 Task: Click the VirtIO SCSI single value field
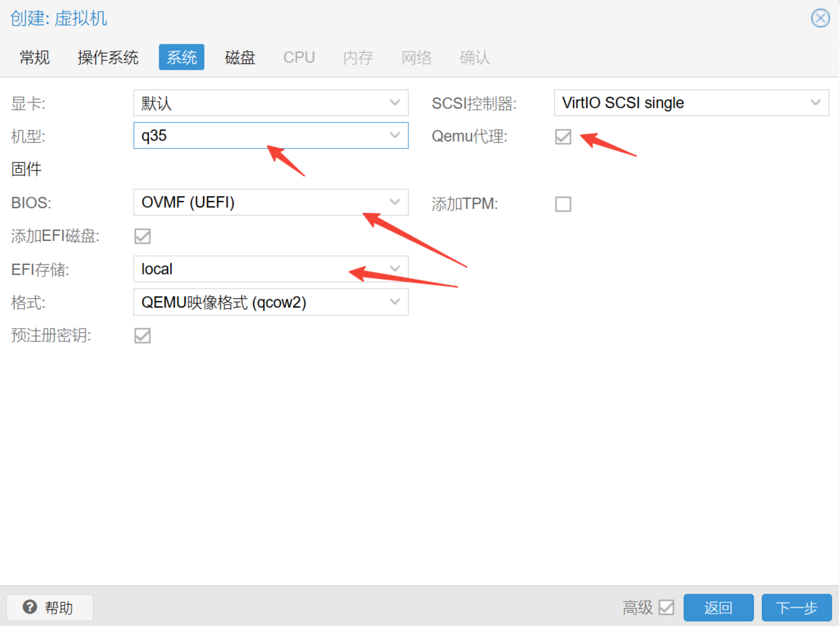click(691, 103)
